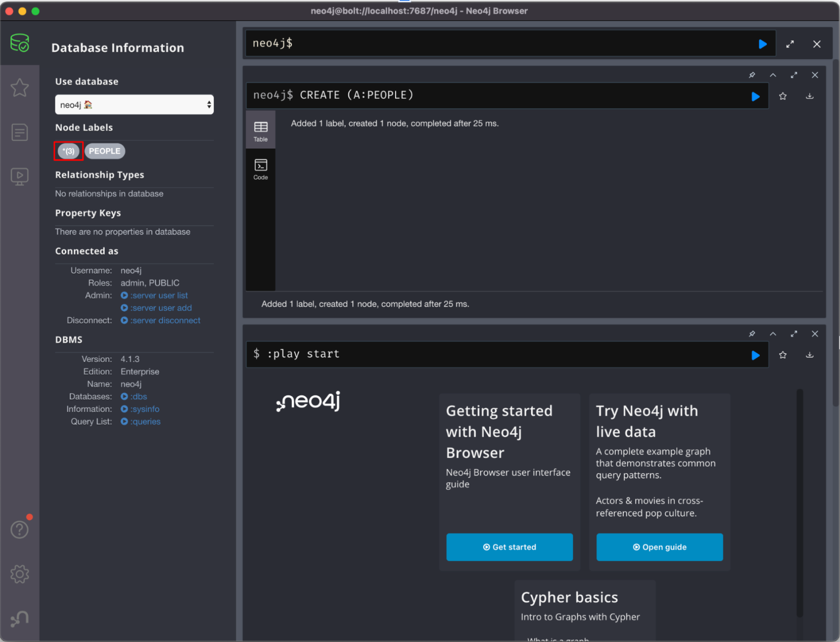Image resolution: width=840 pixels, height=642 pixels.
Task: Close the CREATE (A:PEOPLE) frame
Action: 815,75
